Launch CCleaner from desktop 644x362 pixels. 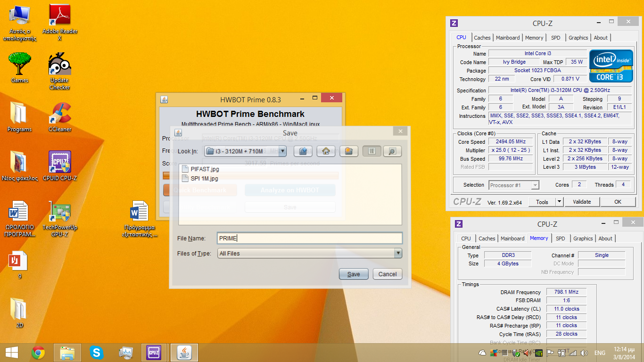tap(60, 117)
